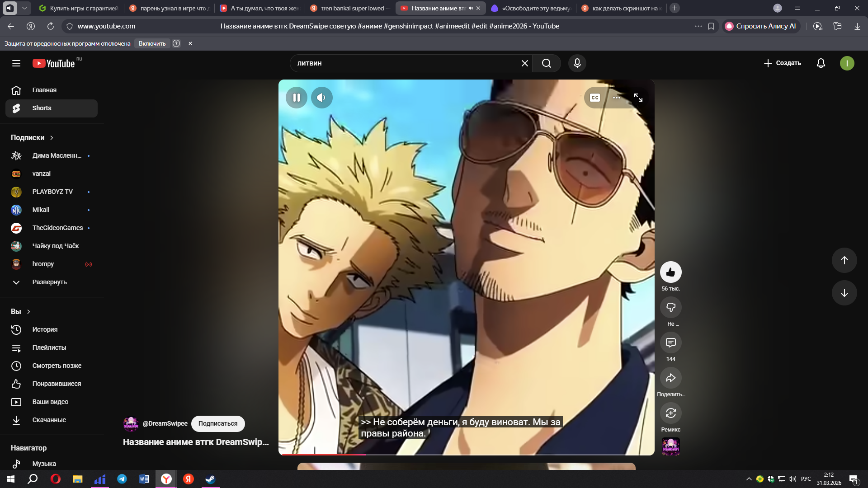Expand the subscriptions list with Развернуть
Image resolution: width=868 pixels, height=488 pixels.
tap(49, 282)
